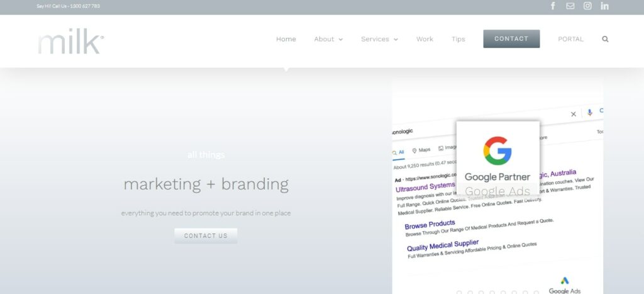644x294 pixels.
Task: Click the 'marketing + branding' heading
Action: point(206,184)
